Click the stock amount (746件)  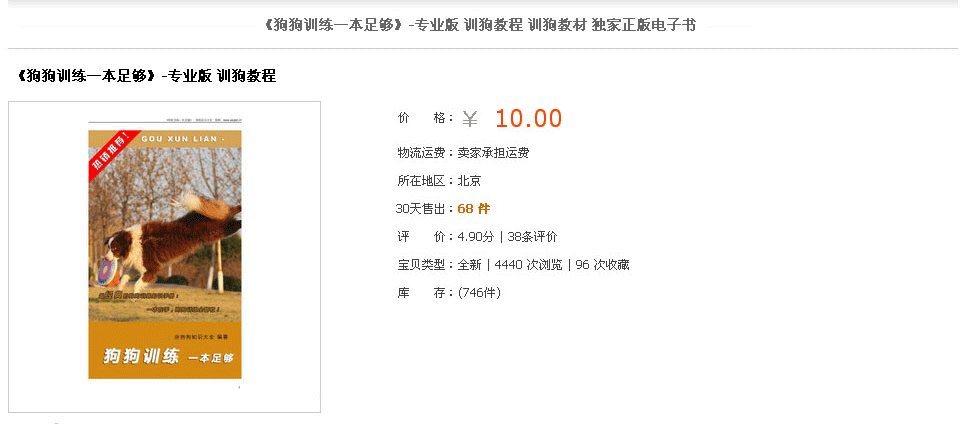pyautogui.click(x=480, y=293)
